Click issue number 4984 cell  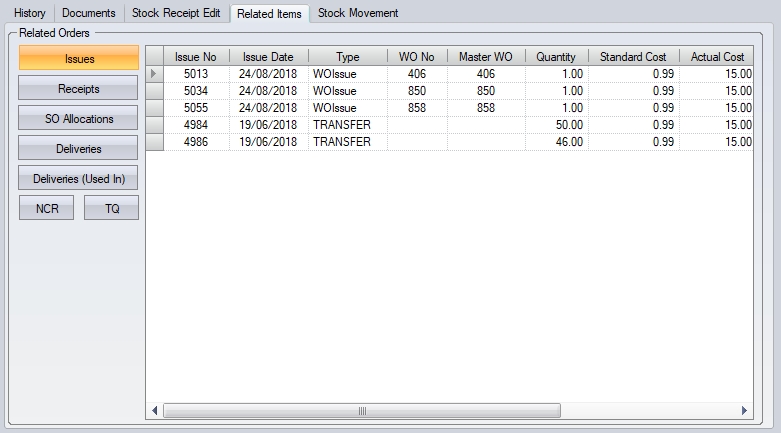coord(196,125)
